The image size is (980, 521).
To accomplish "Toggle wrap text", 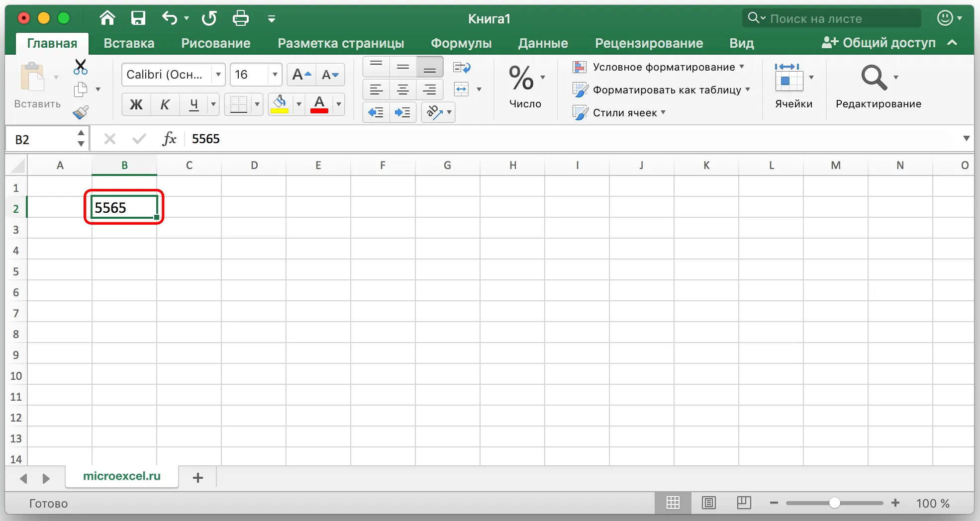I will coord(462,67).
